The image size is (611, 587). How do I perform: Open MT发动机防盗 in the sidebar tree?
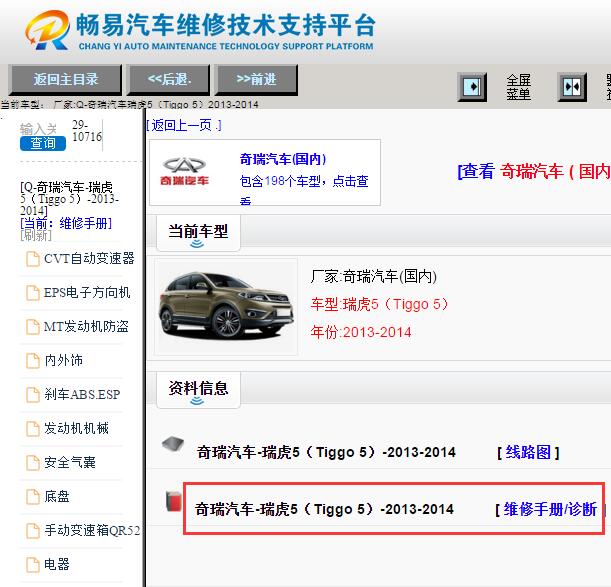(86, 326)
